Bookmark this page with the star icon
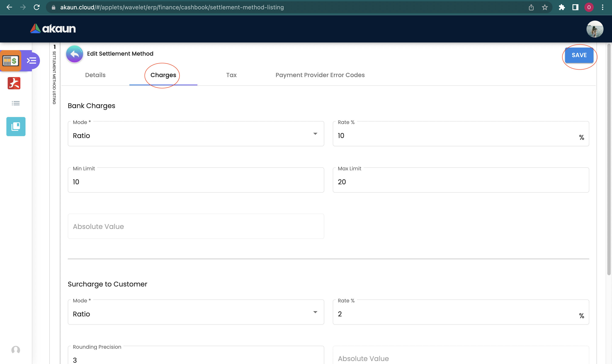 click(x=544, y=7)
